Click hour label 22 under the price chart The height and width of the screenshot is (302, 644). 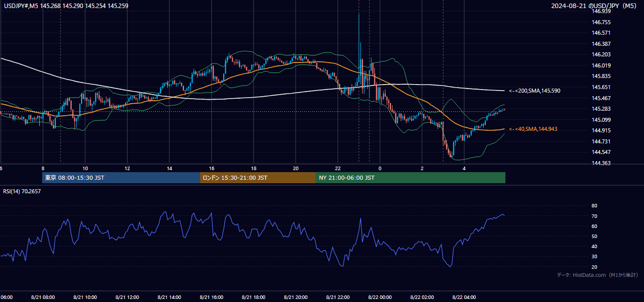338,169
